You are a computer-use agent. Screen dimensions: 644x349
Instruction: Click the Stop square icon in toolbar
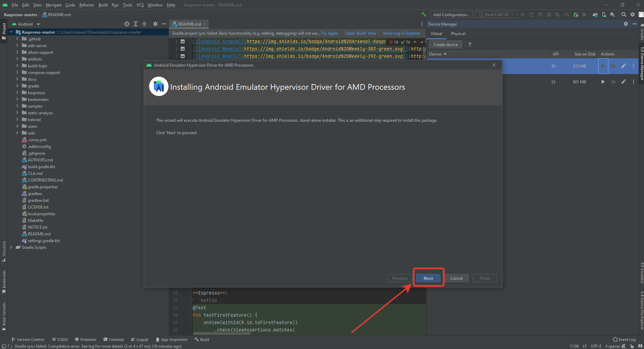(584, 14)
